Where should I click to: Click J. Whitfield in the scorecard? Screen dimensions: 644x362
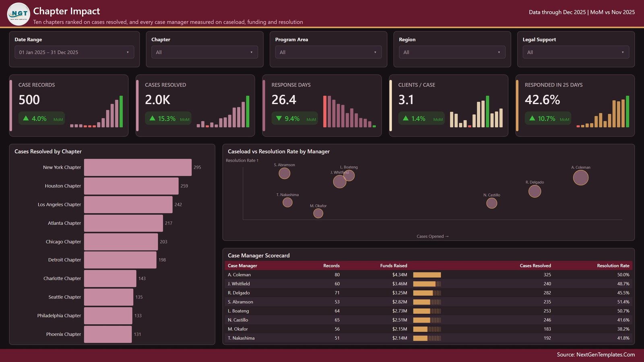(239, 284)
